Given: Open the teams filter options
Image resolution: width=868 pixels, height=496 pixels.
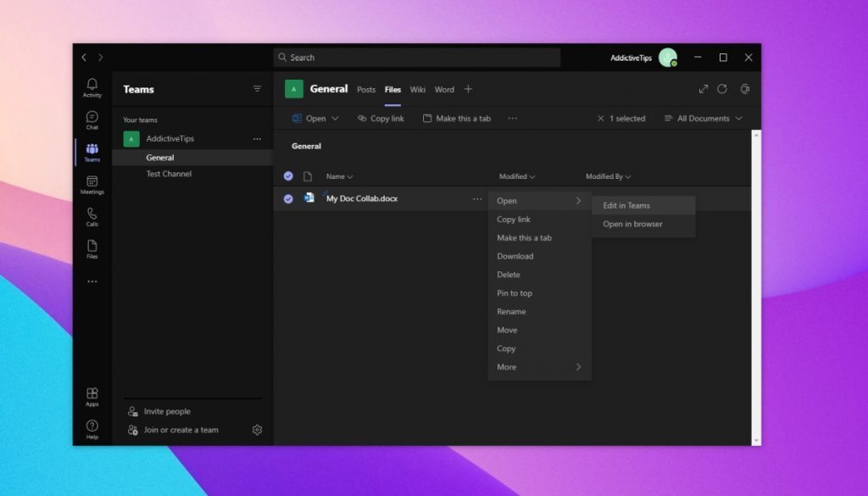Looking at the screenshot, I should [257, 88].
